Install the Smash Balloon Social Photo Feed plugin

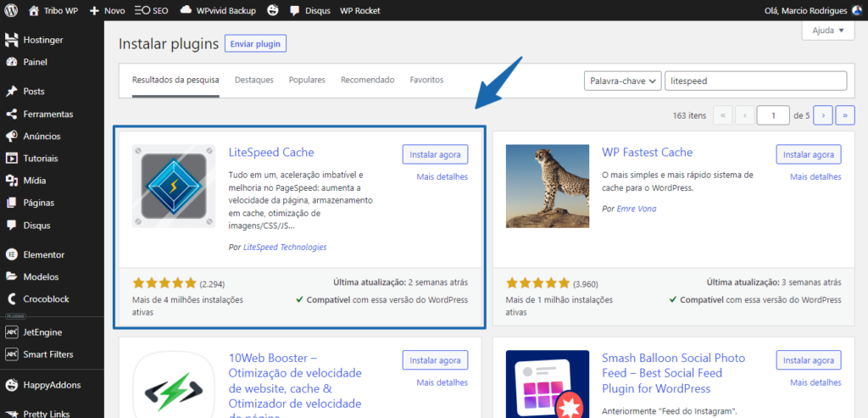[x=809, y=359]
